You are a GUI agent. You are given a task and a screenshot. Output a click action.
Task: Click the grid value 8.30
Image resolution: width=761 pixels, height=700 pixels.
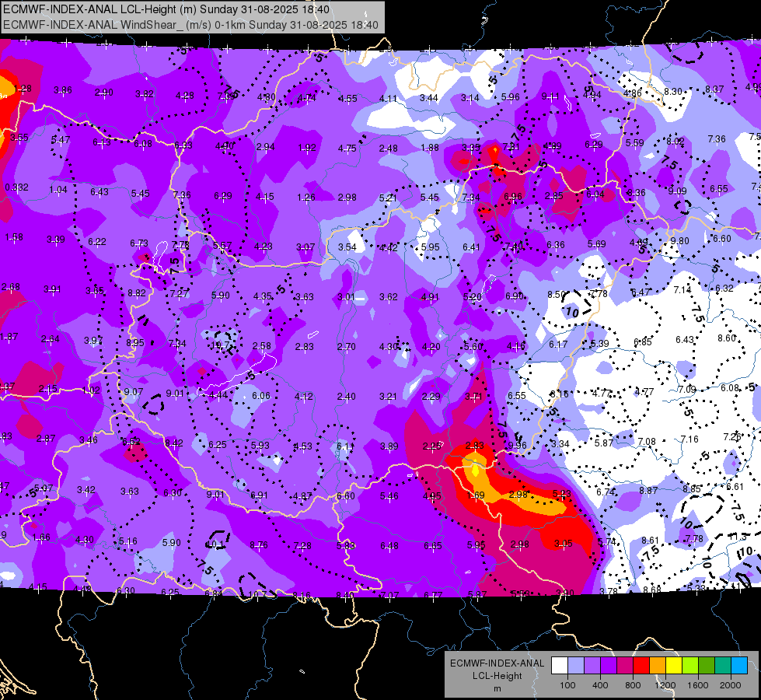(x=673, y=91)
